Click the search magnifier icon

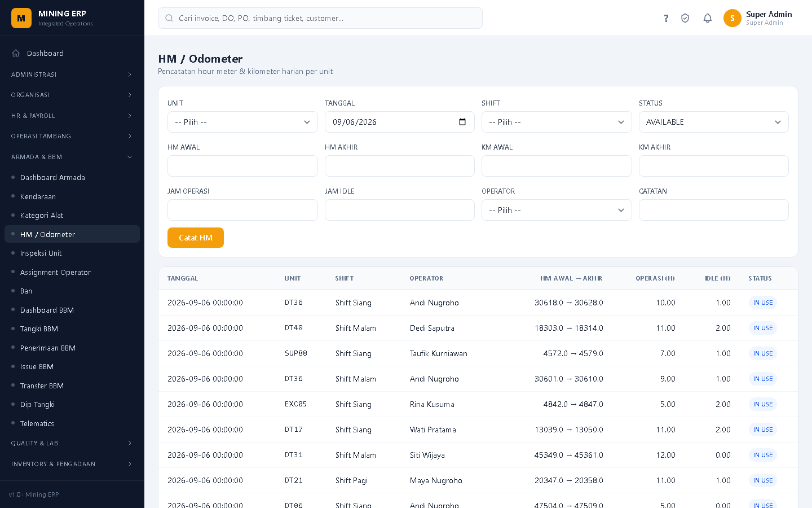(x=169, y=18)
